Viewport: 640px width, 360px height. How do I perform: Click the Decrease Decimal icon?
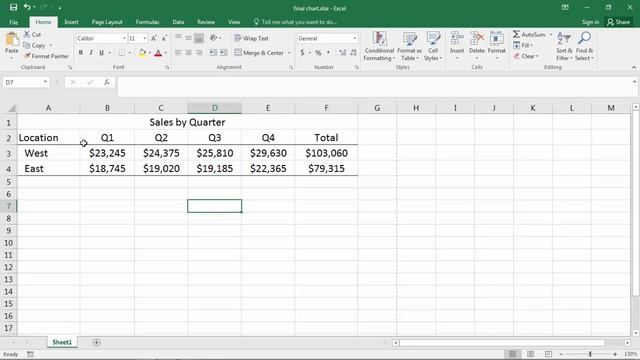coord(353,53)
